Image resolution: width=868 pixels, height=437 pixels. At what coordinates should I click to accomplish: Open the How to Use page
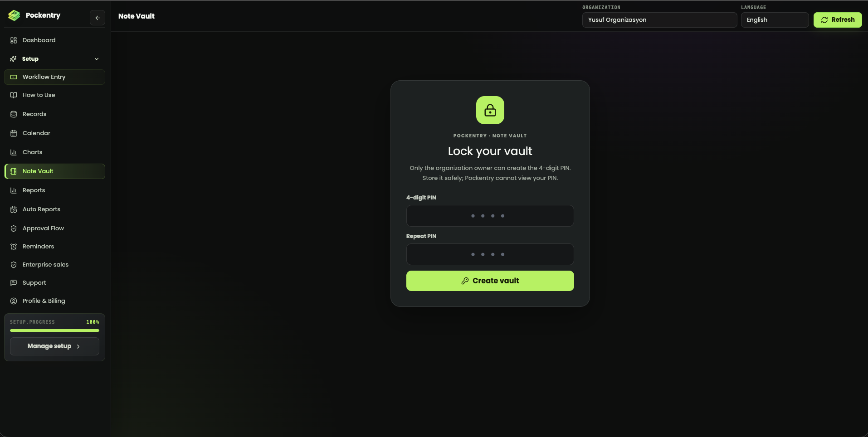pos(54,95)
